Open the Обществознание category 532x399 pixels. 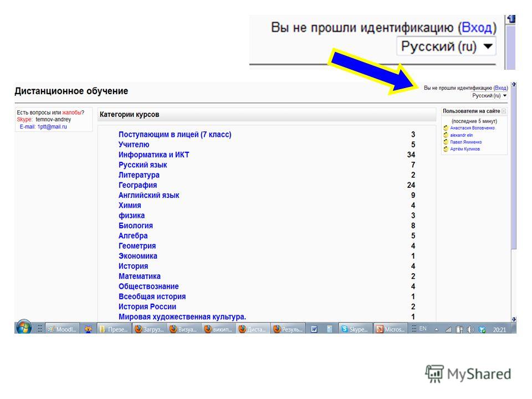(x=149, y=287)
